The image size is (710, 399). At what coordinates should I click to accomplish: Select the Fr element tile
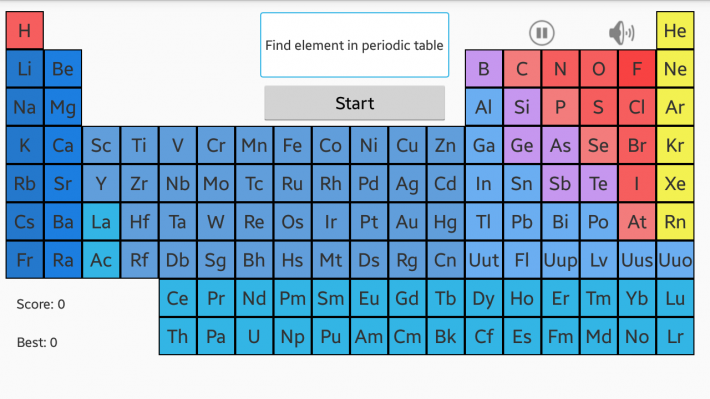pos(25,260)
